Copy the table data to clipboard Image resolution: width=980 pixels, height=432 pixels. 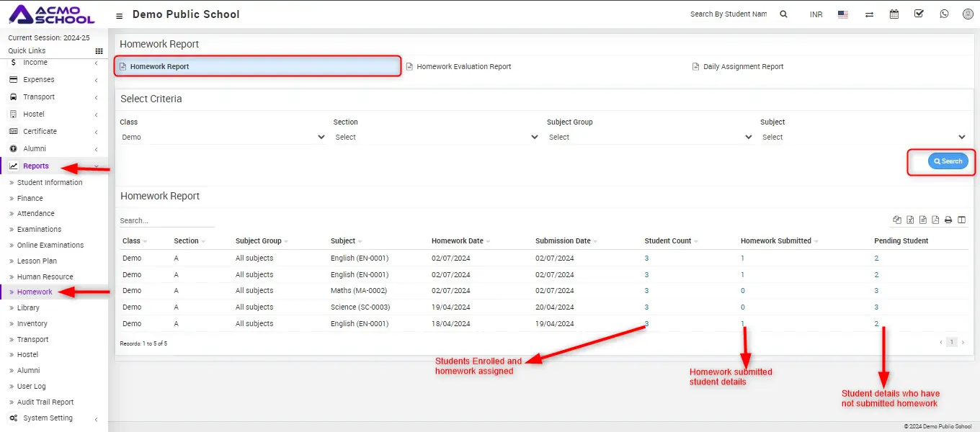(897, 220)
